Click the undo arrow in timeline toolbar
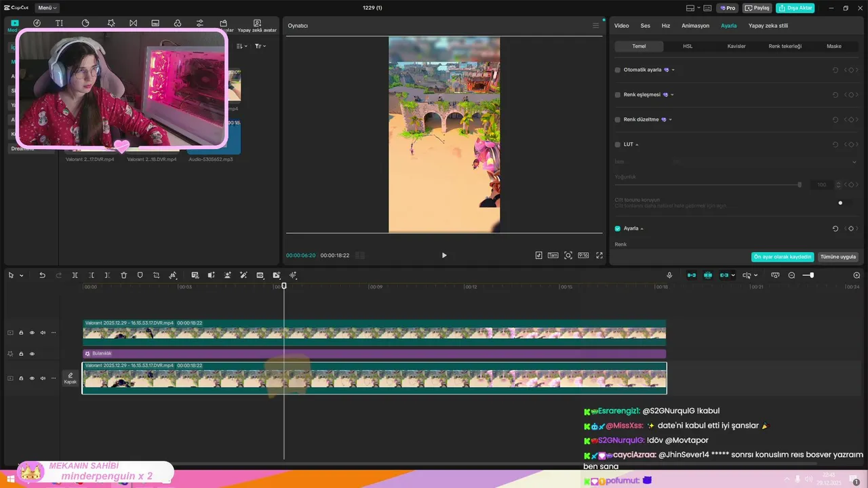 [42, 275]
